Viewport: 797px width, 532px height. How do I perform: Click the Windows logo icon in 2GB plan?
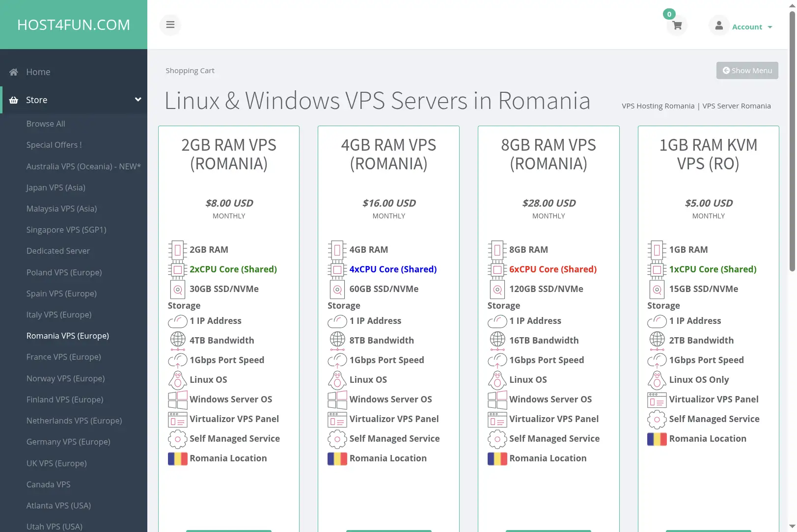(x=178, y=399)
